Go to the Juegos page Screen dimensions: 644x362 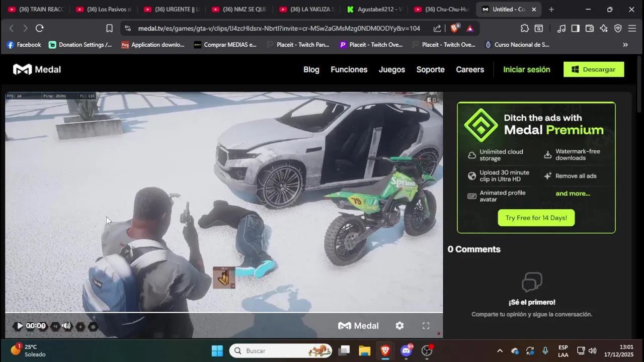(392, 69)
